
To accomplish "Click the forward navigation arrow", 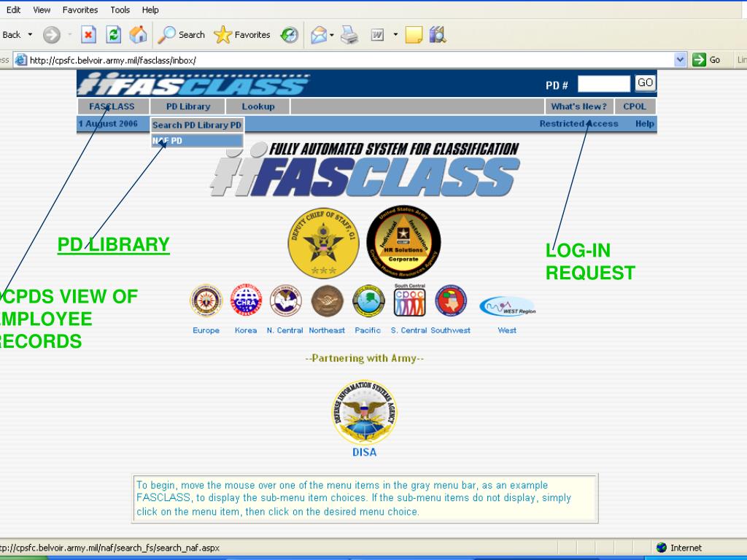I will point(52,35).
